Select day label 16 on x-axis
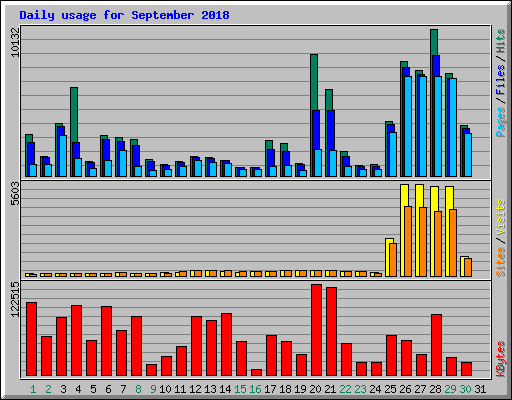Screen dimensions: 512x400 click(x=255, y=389)
